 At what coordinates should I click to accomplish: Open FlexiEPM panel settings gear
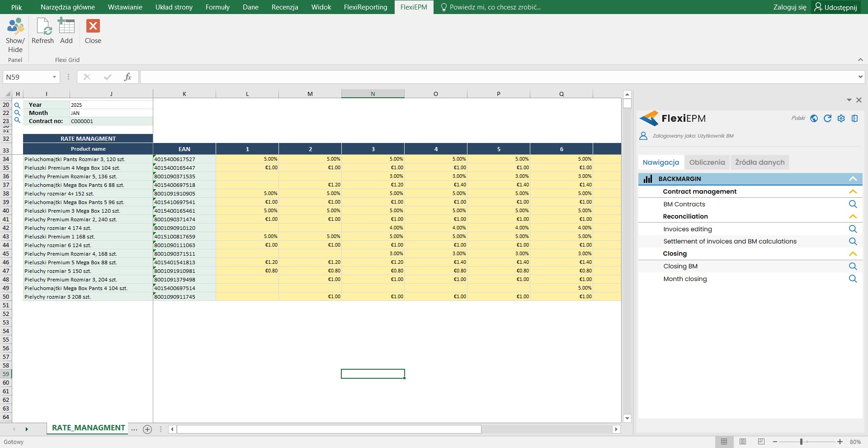click(841, 119)
